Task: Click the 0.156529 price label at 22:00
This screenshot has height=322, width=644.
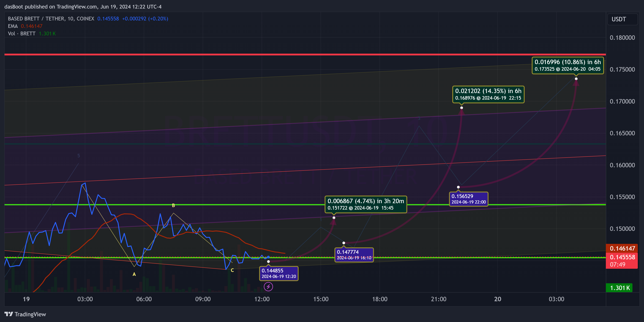Action: [x=468, y=199]
